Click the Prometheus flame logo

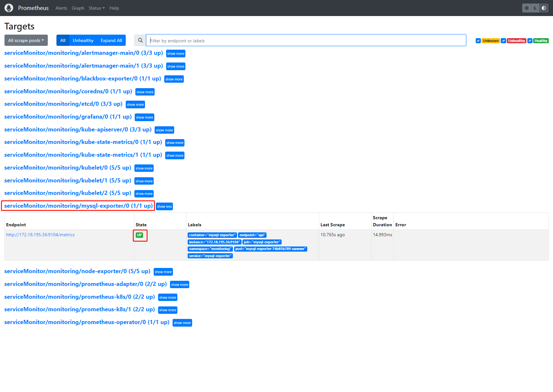(x=9, y=8)
